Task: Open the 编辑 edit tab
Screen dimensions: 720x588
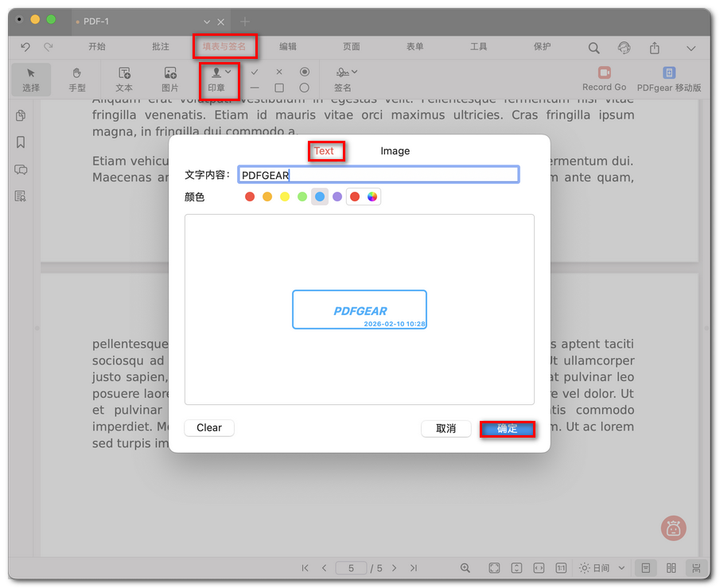Action: pos(288,46)
